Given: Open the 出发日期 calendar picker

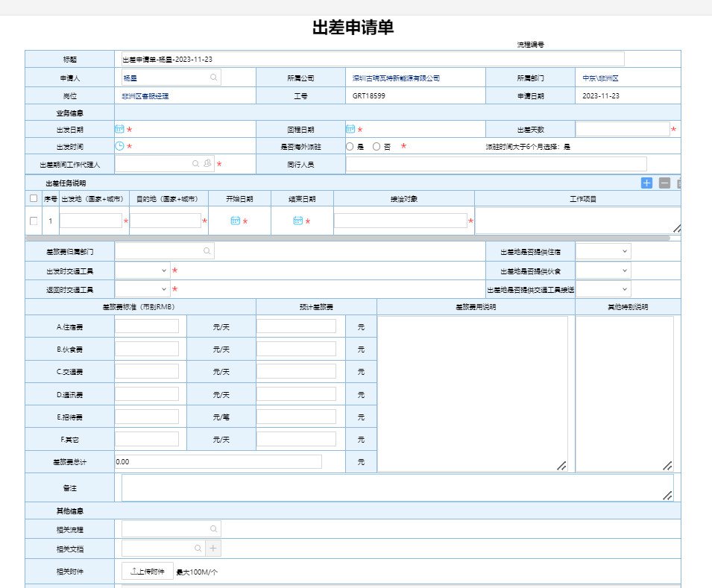Looking at the screenshot, I should [119, 129].
